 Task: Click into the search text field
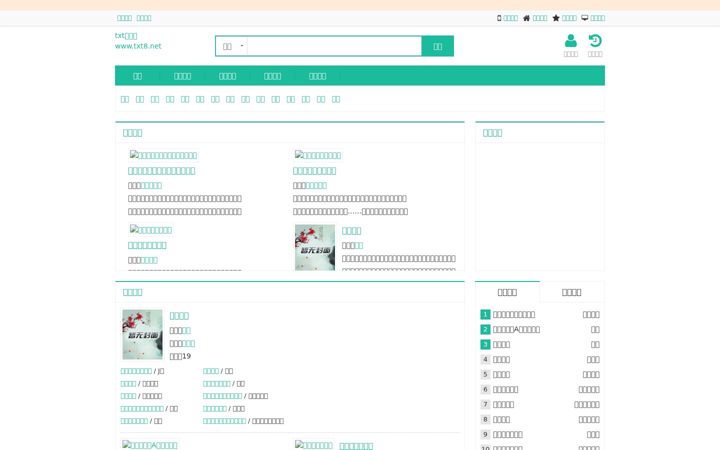pyautogui.click(x=334, y=46)
